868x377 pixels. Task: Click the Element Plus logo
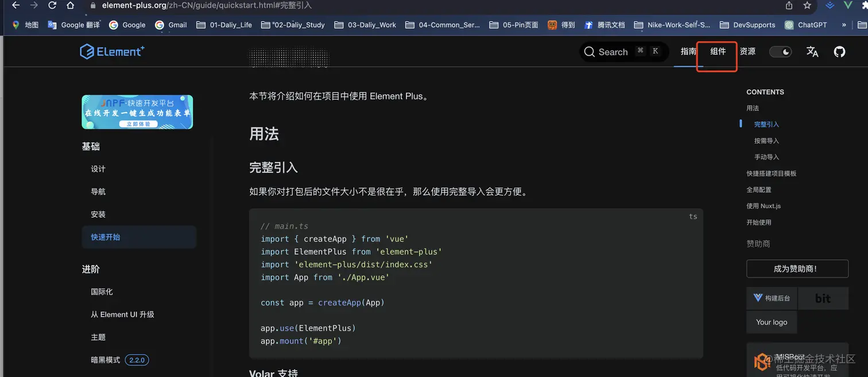pyautogui.click(x=112, y=52)
